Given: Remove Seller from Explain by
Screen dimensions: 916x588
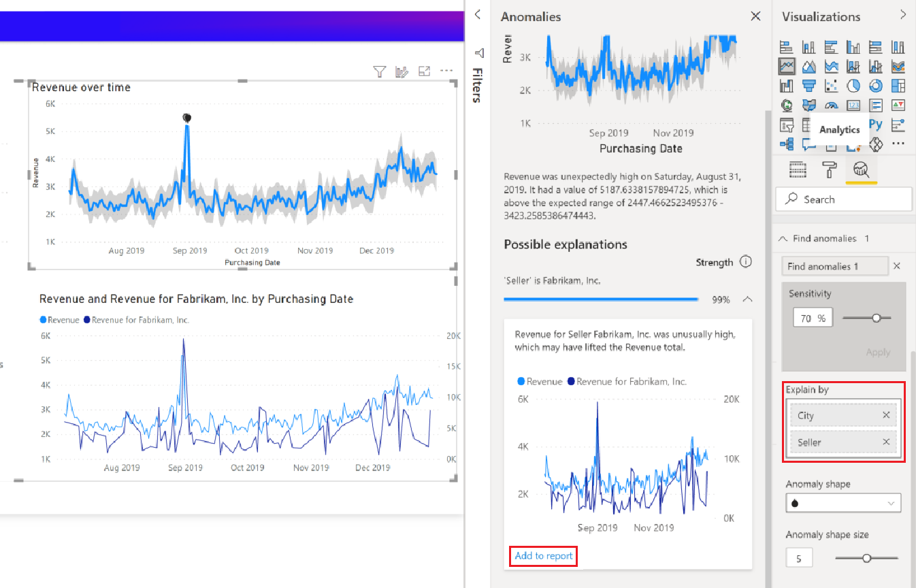Looking at the screenshot, I should point(886,442).
